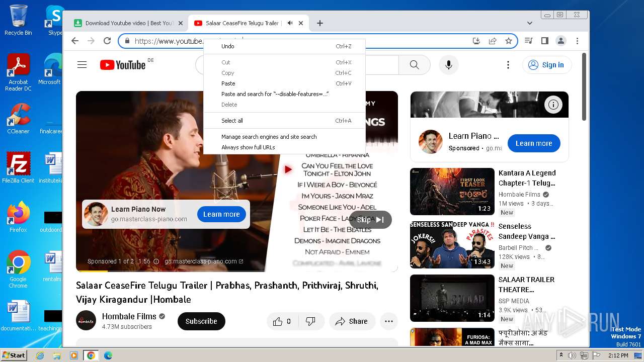644x362 pixels.
Task: Launch CCleaner from desktop
Action: (x=18, y=119)
